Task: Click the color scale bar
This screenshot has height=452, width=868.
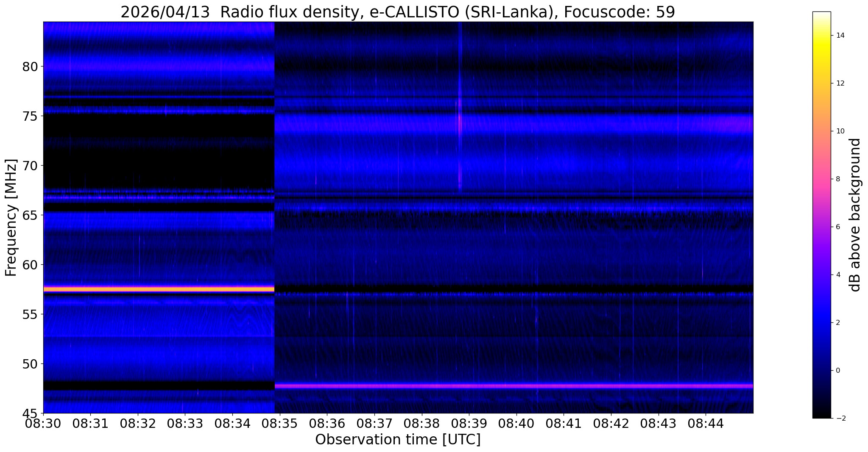Action: tap(821, 215)
